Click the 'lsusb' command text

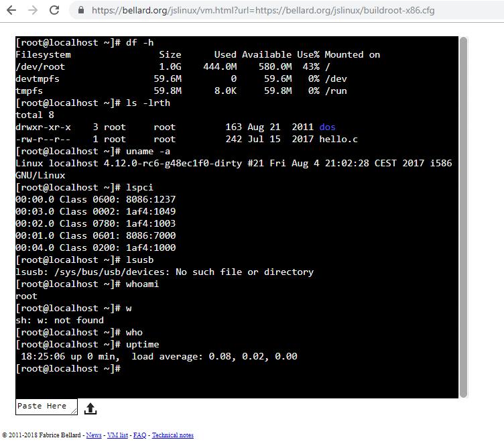pos(139,260)
